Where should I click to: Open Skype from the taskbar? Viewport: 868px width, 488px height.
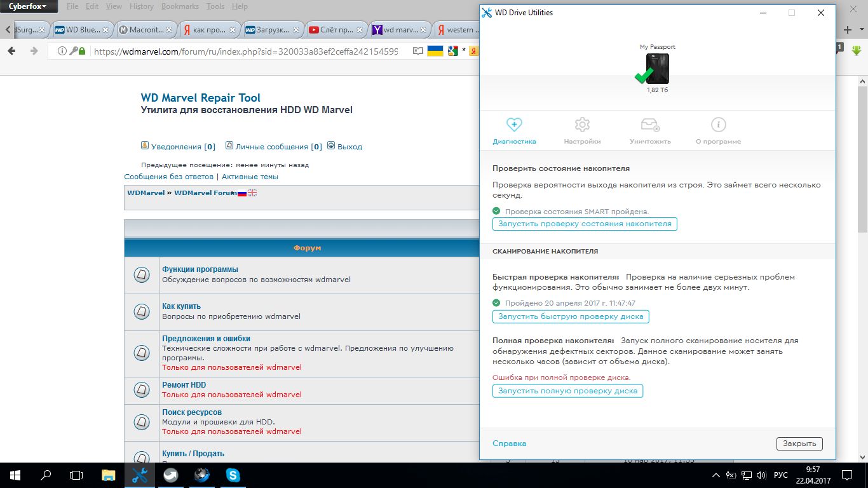(x=233, y=475)
